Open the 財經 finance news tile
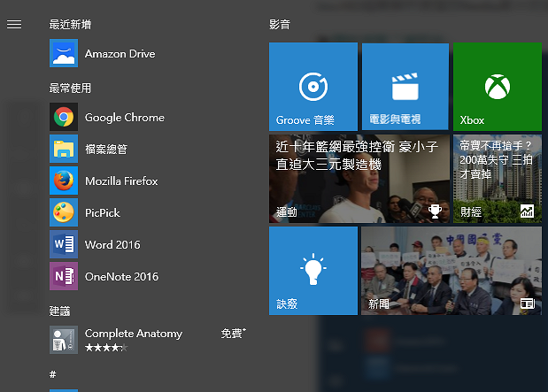 (498, 179)
